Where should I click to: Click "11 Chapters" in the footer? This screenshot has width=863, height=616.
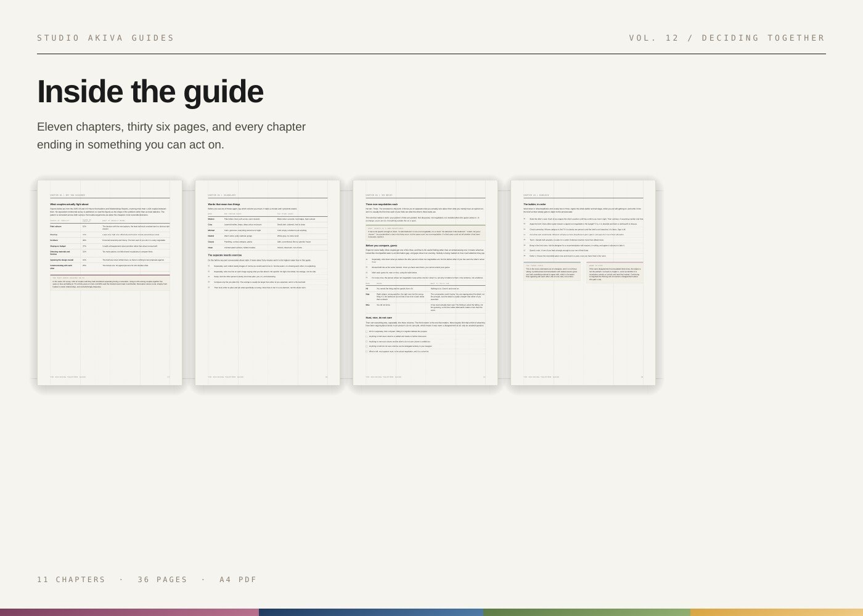[71, 580]
